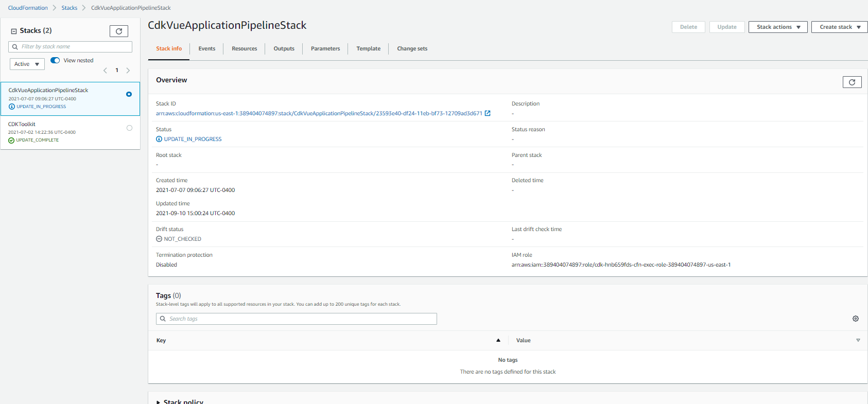Refresh the Overview panel
This screenshot has height=404, width=868.
852,82
